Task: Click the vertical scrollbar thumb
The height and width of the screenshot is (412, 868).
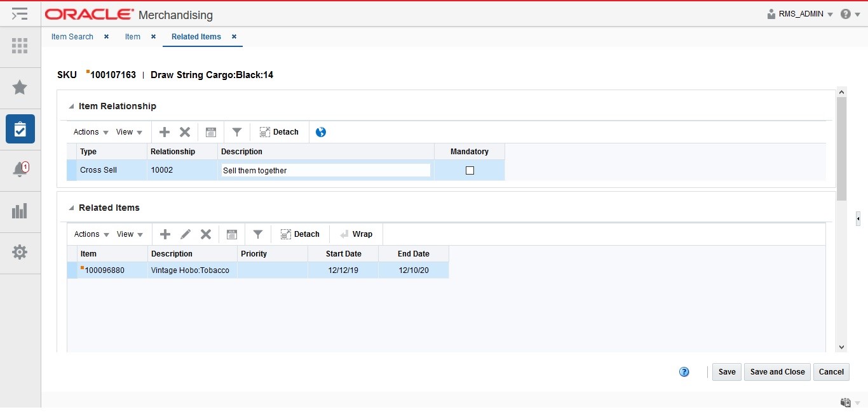Action: point(842,149)
